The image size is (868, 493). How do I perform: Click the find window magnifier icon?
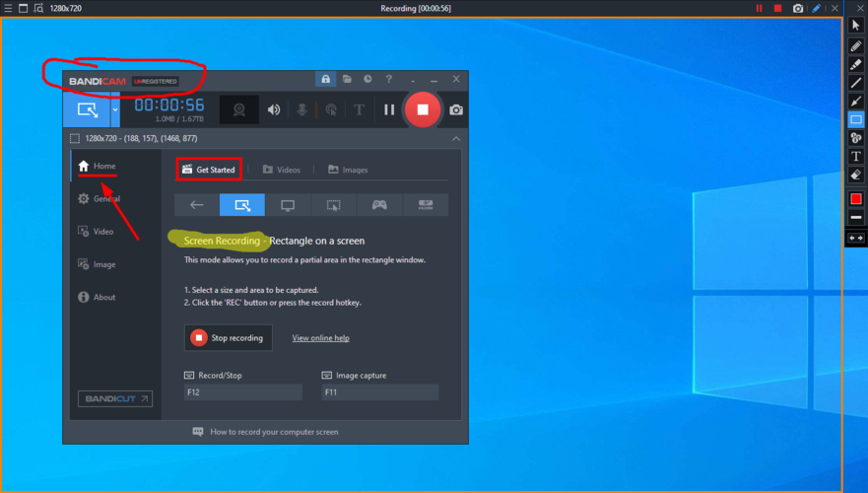[38, 8]
